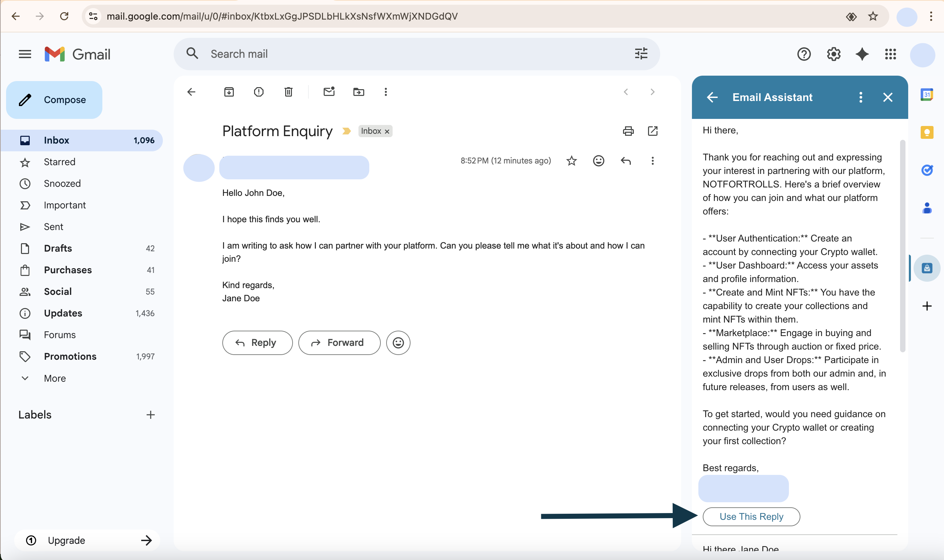This screenshot has width=944, height=560.
Task: Open Email Assistant add-on icon
Action: [927, 268]
